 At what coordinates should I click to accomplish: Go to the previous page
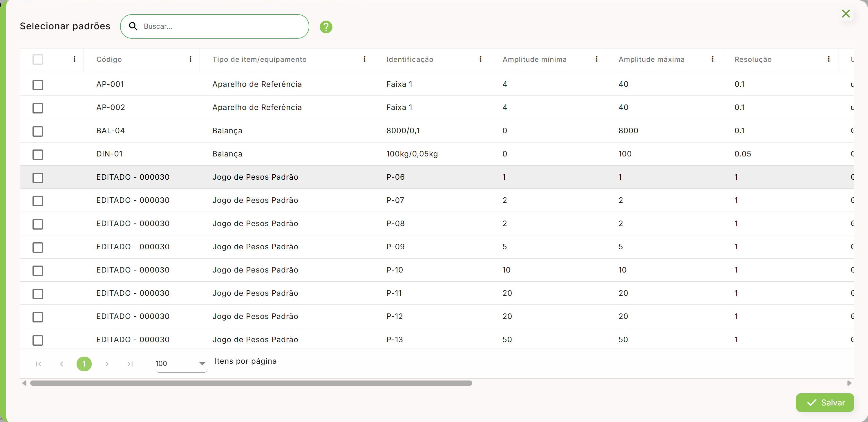61,364
